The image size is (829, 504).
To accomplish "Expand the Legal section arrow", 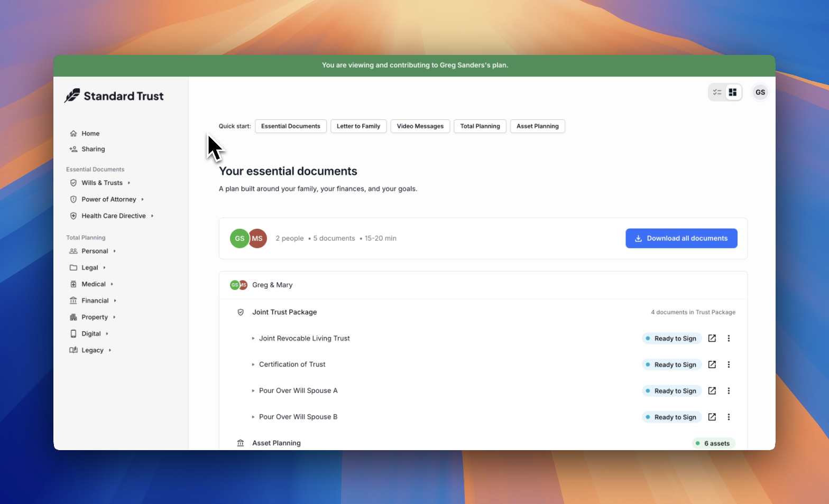I will [x=105, y=268].
